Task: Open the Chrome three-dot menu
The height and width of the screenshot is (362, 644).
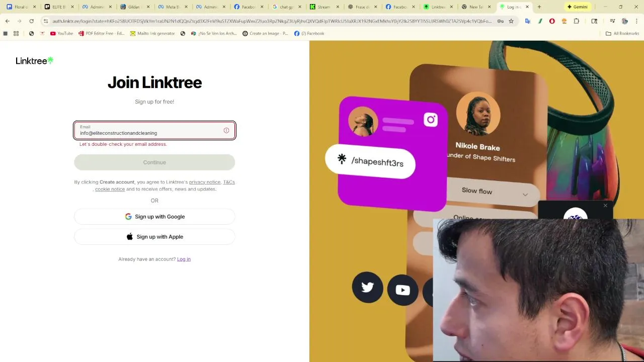Action: pos(637,21)
